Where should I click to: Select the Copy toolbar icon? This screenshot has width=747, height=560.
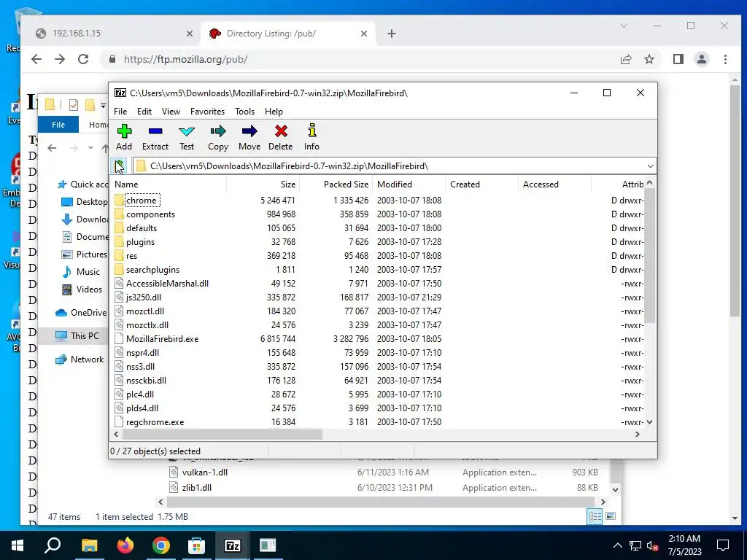coord(217,137)
